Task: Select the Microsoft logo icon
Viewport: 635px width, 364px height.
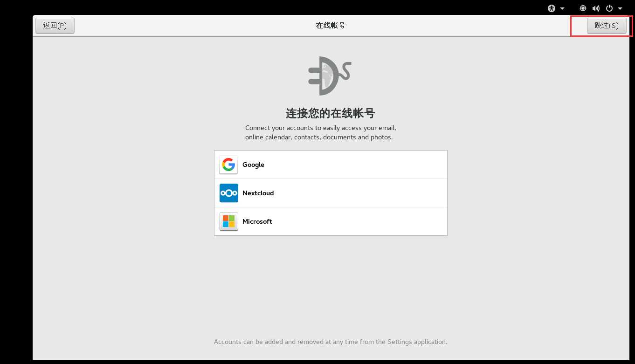Action: (x=228, y=221)
